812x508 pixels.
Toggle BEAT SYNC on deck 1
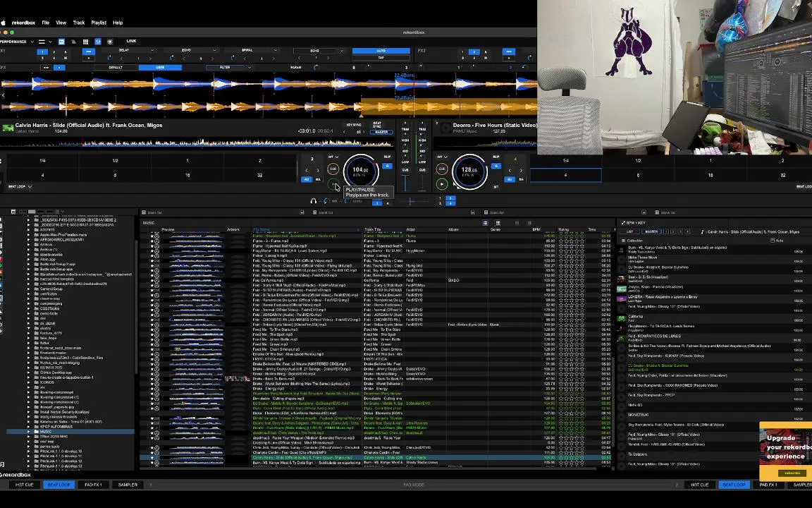point(378,125)
